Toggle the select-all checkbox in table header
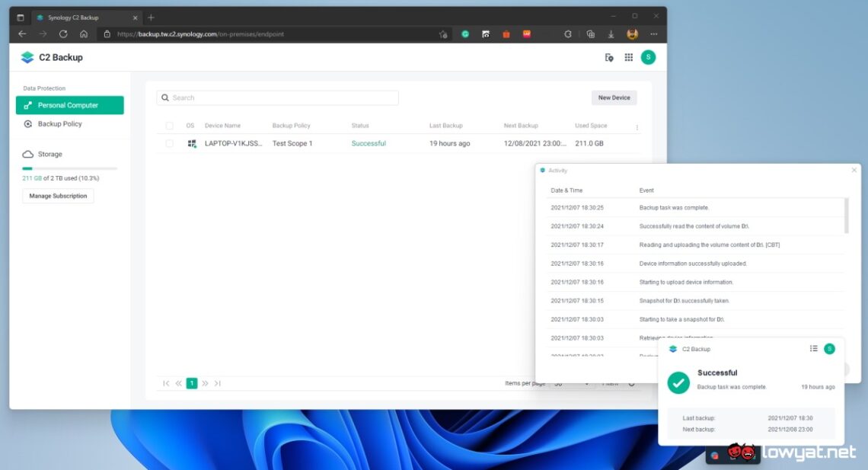This screenshot has width=868, height=470. point(169,125)
